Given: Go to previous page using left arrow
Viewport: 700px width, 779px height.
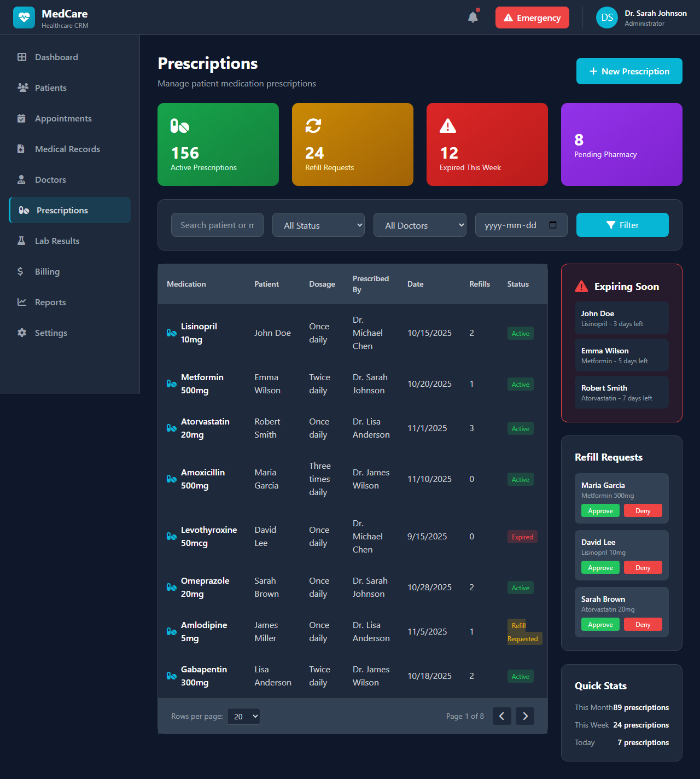Looking at the screenshot, I should [501, 716].
